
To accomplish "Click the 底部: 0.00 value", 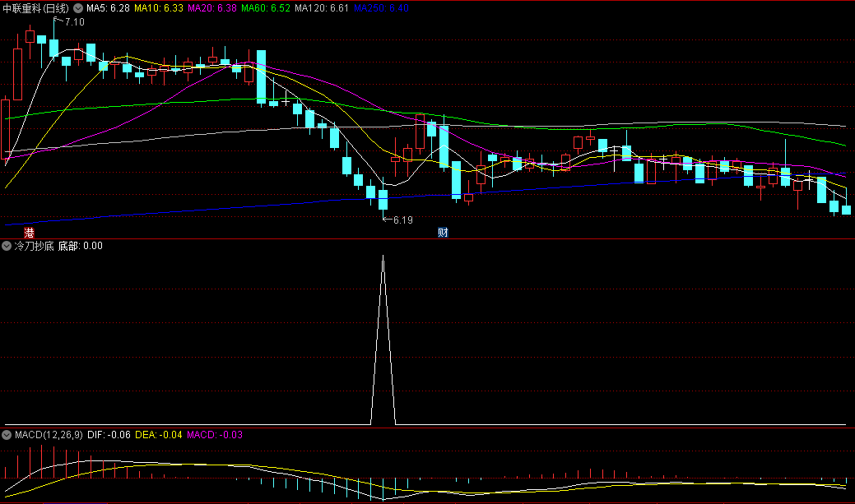I will (80, 246).
